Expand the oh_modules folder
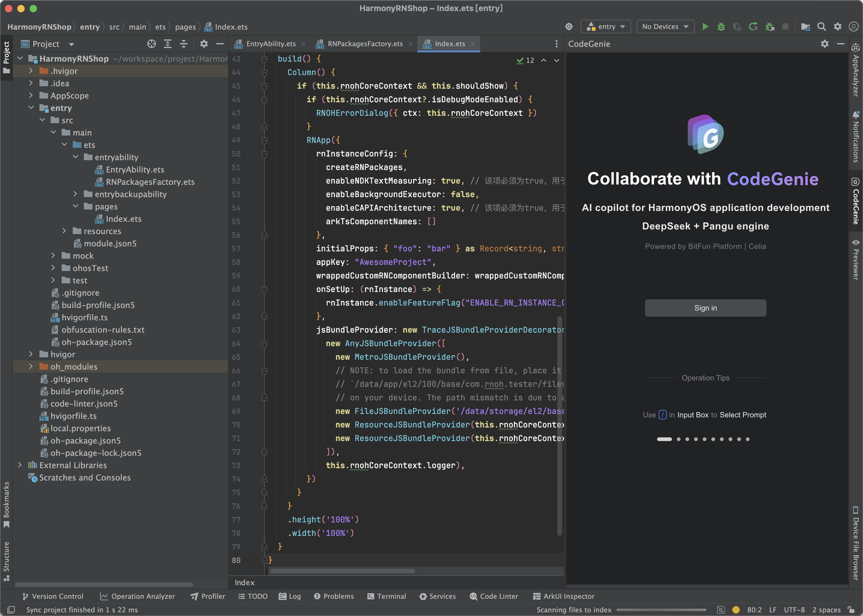The image size is (863, 616). [31, 367]
